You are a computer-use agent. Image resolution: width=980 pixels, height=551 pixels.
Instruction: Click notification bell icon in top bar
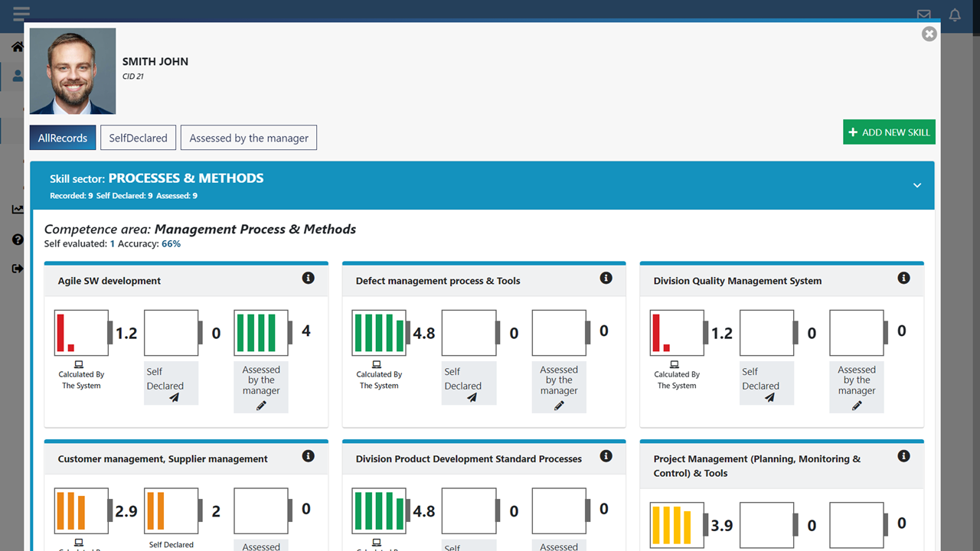[955, 15]
